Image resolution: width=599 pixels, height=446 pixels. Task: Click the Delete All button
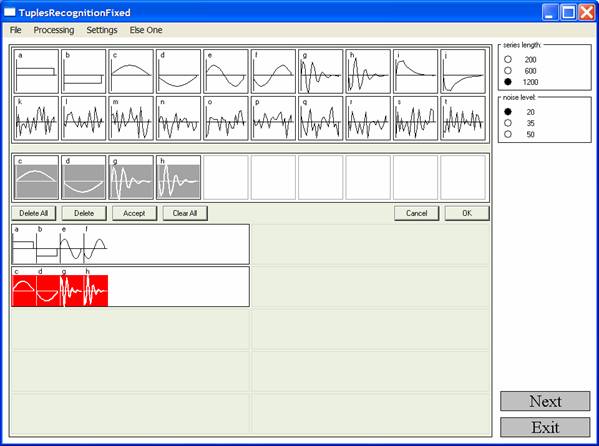(34, 213)
